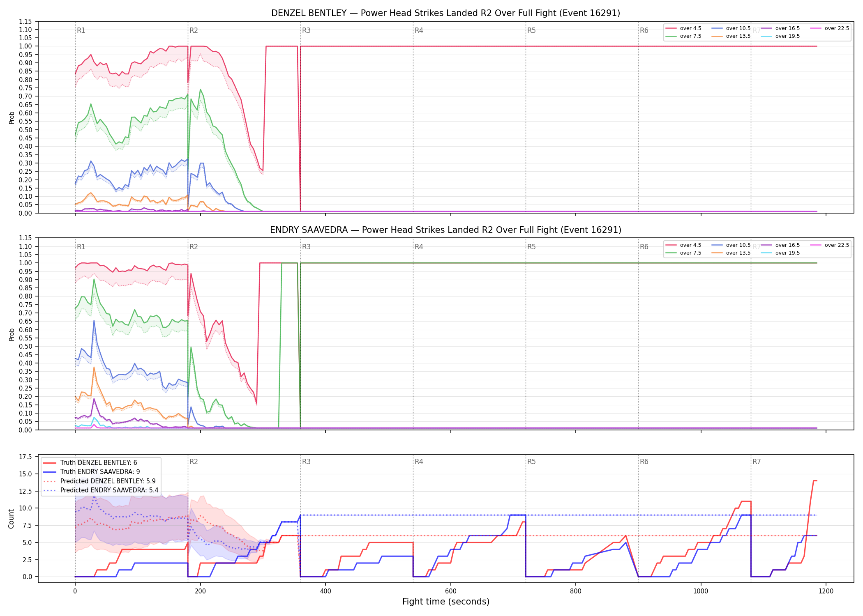Click the R7 round marker in count chart

[757, 462]
